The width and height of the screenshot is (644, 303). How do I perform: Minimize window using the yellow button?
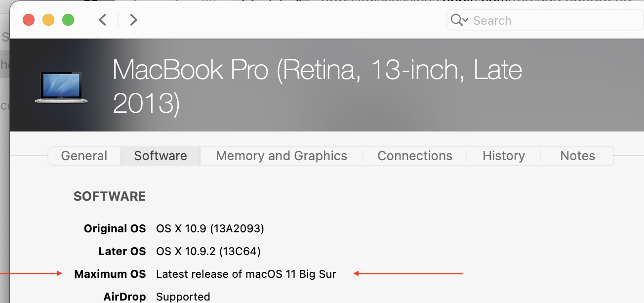(x=48, y=20)
